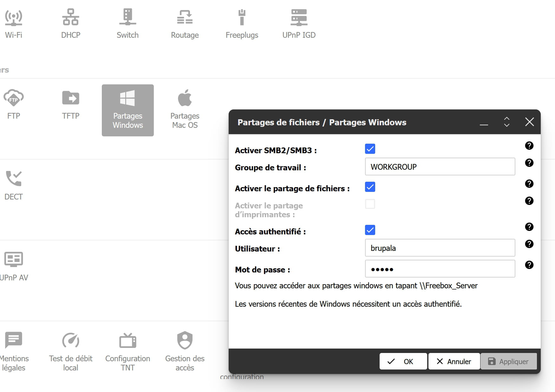
Task: Open the DHCP configuration icon
Action: pyautogui.click(x=71, y=24)
